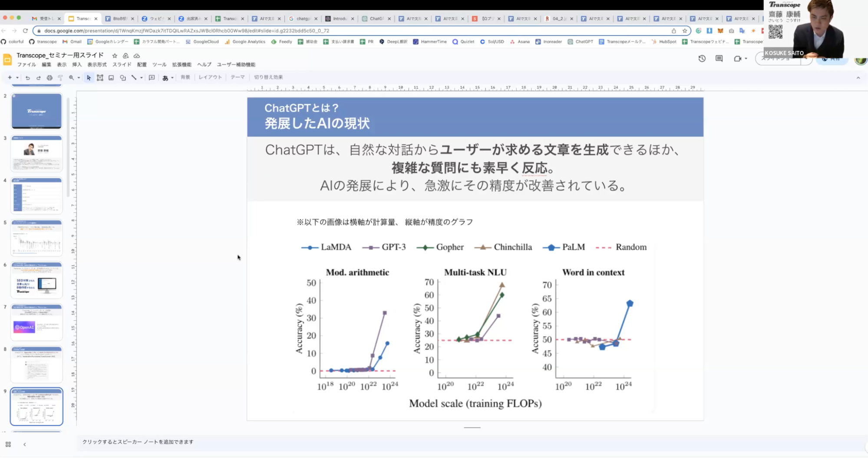Select the Text box tool
The image size is (868, 458).
(99, 77)
